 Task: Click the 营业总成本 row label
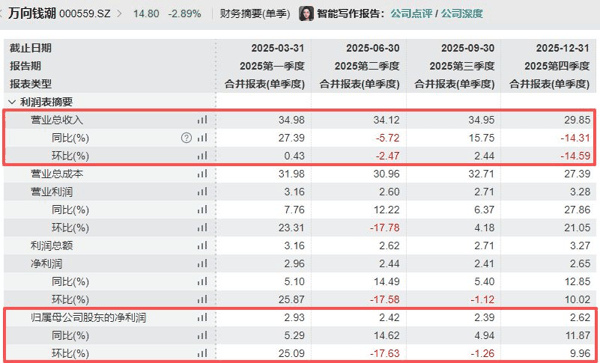[x=57, y=174]
